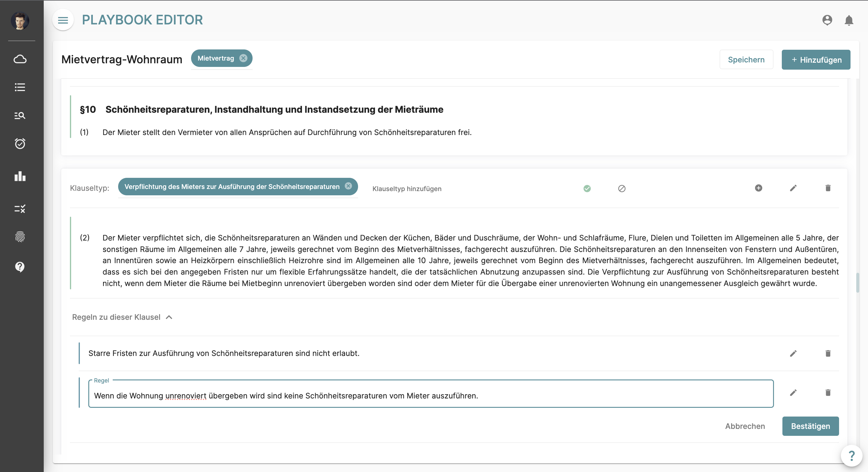Click trash icon beside Regel input
The width and height of the screenshot is (868, 472).
[x=828, y=392]
